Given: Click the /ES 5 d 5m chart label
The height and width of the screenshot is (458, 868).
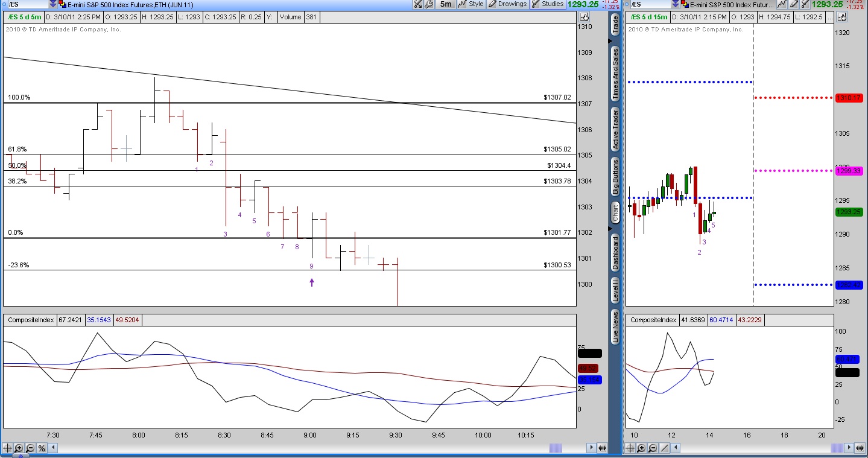Looking at the screenshot, I should [24, 17].
